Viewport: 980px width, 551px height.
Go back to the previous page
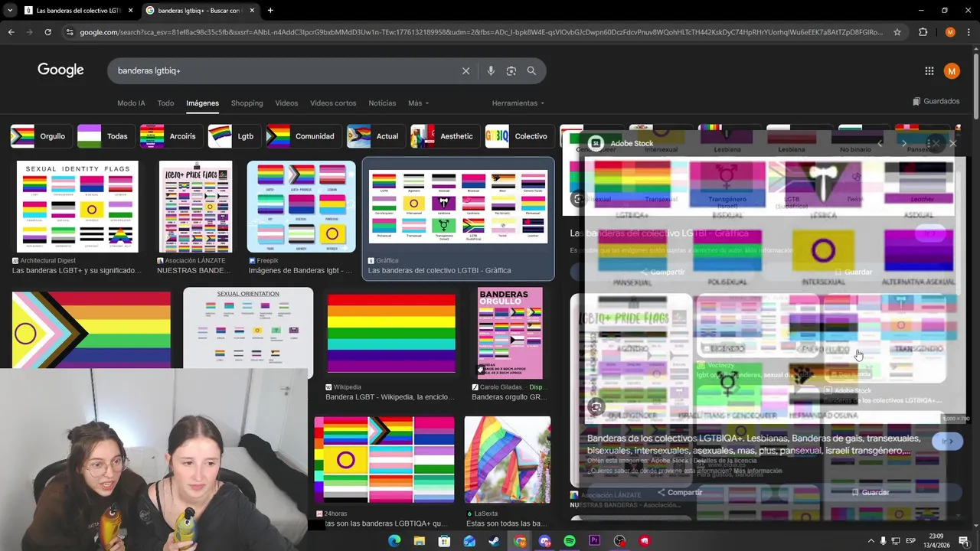11,32
